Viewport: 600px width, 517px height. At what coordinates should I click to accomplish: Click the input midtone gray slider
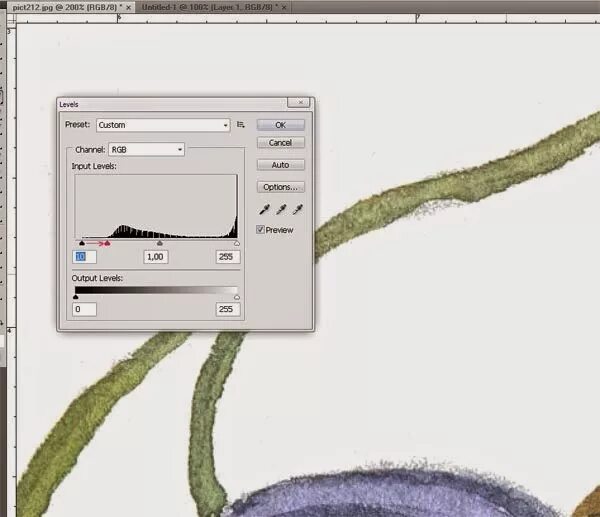pos(160,243)
